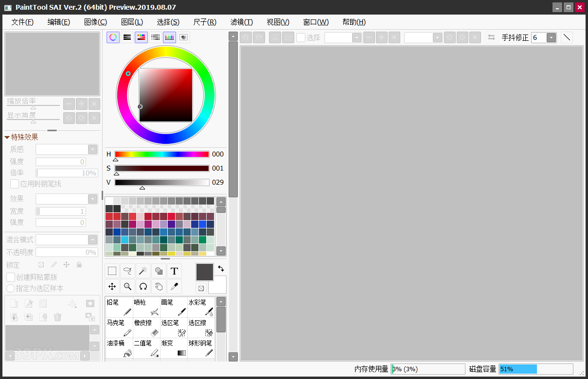Open the rotation angle dropdown in top toolbar
This screenshot has width=588, height=379.
tap(437, 37)
